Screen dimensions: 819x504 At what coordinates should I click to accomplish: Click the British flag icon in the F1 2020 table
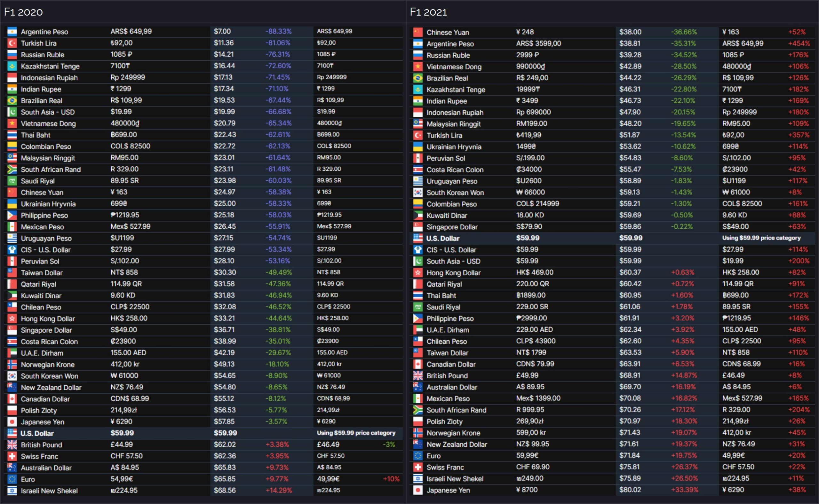click(x=12, y=445)
